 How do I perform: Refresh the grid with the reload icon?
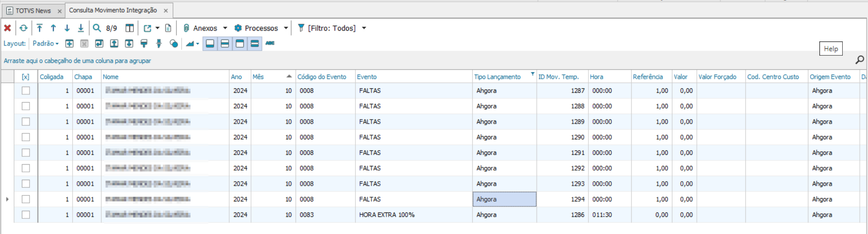pyautogui.click(x=23, y=28)
